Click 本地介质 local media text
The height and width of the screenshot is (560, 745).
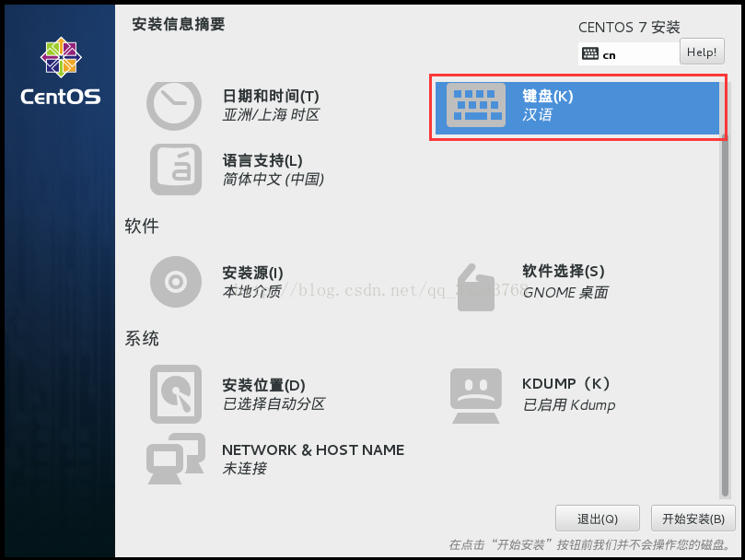click(251, 291)
